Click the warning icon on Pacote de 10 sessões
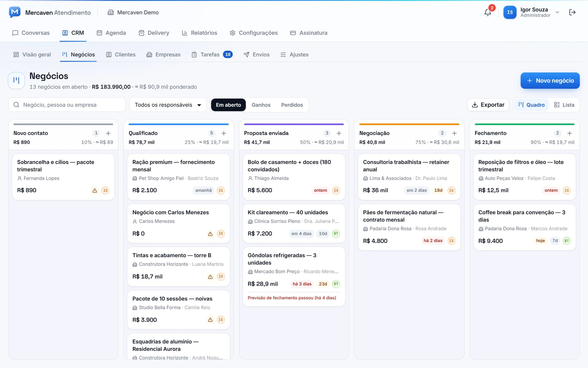This screenshot has height=368, width=588. tap(210, 320)
